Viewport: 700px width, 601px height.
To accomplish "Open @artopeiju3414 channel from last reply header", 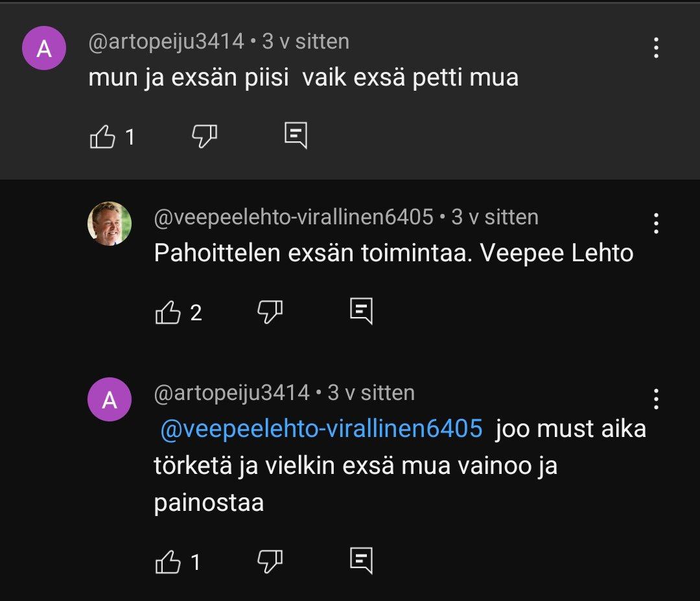I will [x=231, y=393].
